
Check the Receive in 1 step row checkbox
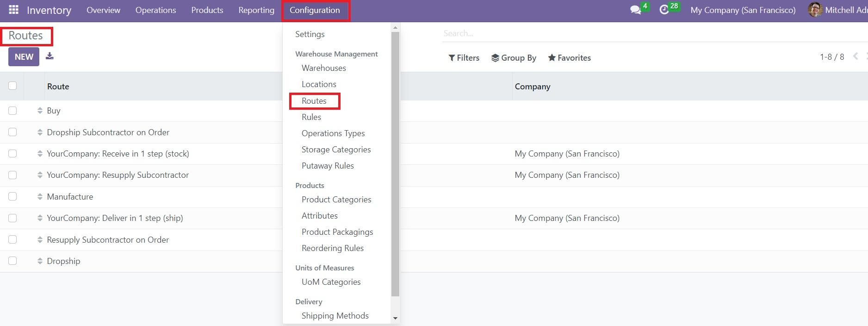tap(12, 154)
